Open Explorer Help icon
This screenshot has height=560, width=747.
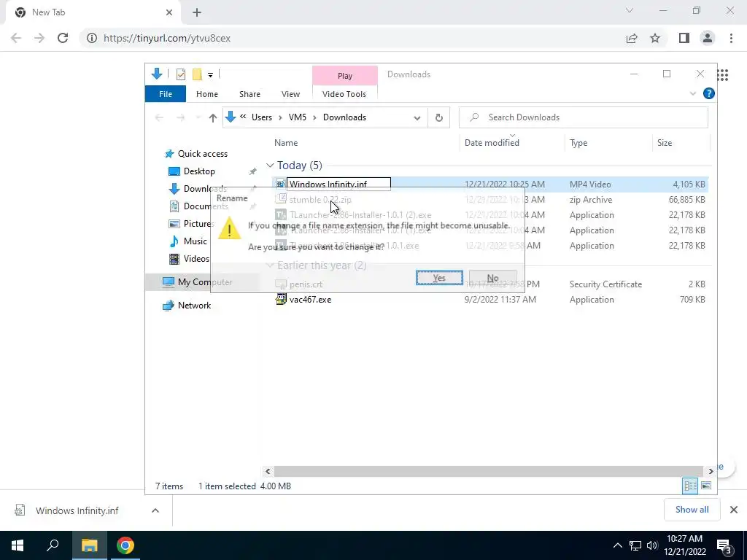[x=708, y=93]
